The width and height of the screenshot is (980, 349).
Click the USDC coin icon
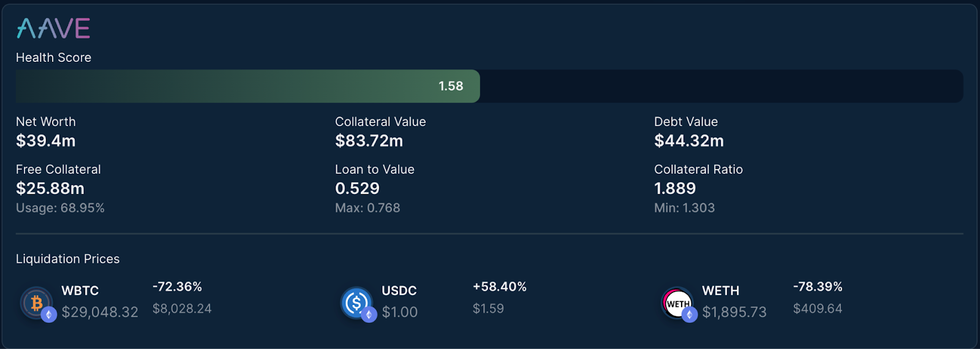pos(356,302)
